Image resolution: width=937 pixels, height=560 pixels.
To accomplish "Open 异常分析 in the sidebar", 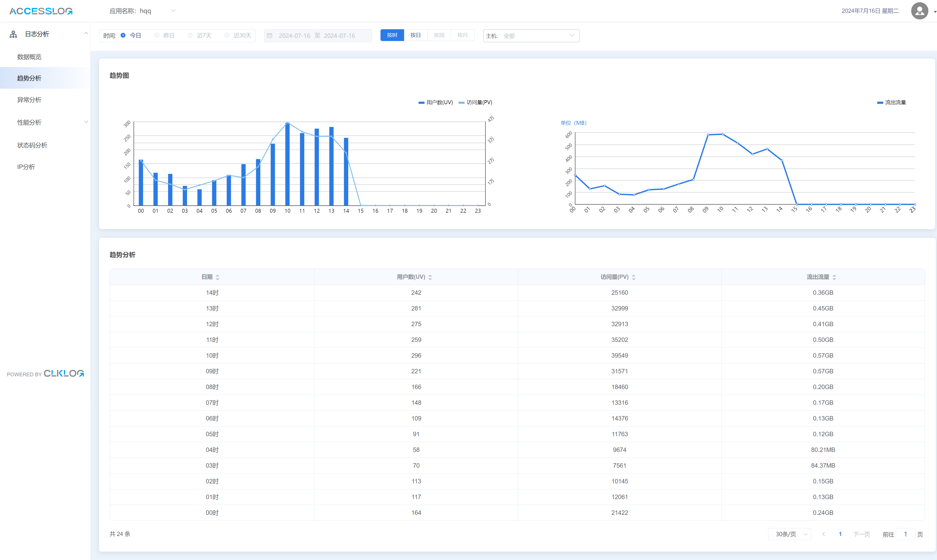I will click(x=29, y=100).
